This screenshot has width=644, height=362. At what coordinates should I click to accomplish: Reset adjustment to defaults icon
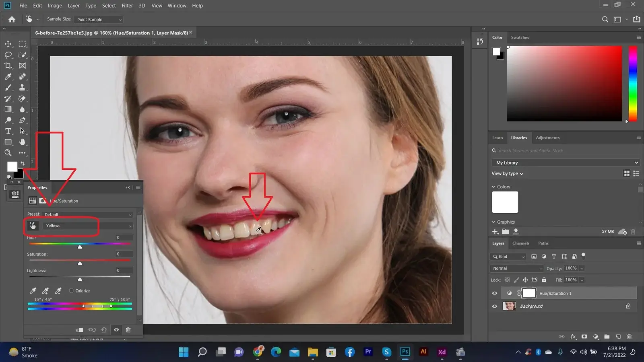(104, 330)
